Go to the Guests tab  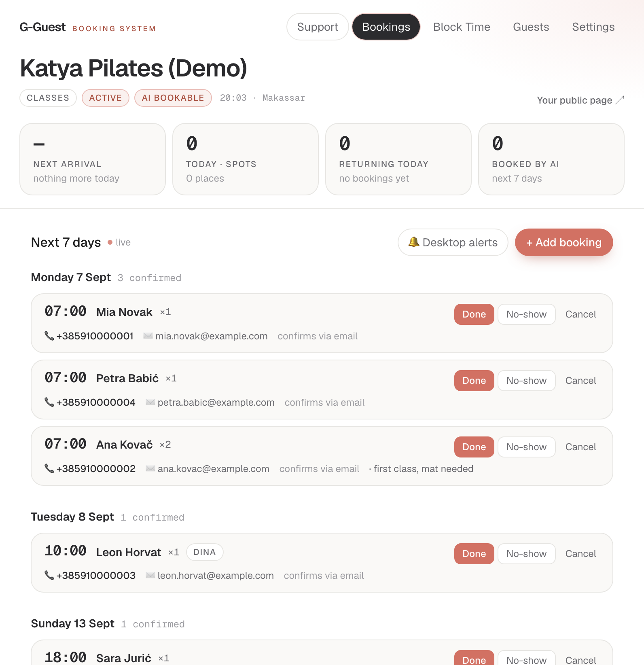pyautogui.click(x=531, y=27)
